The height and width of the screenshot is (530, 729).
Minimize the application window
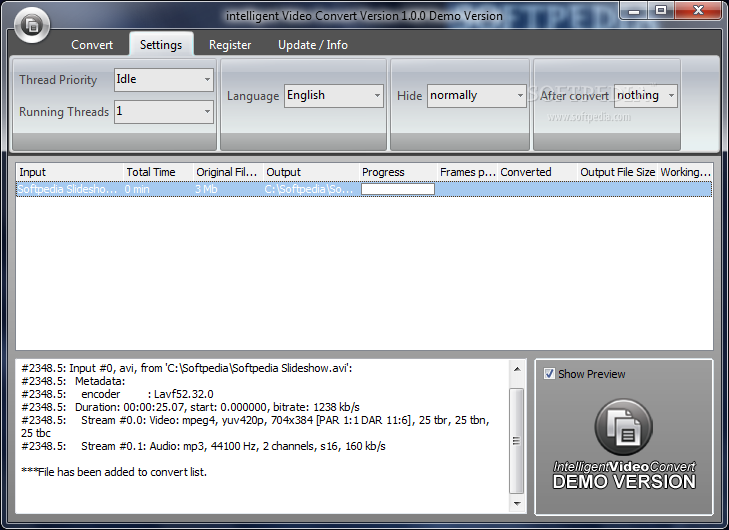pyautogui.click(x=634, y=11)
